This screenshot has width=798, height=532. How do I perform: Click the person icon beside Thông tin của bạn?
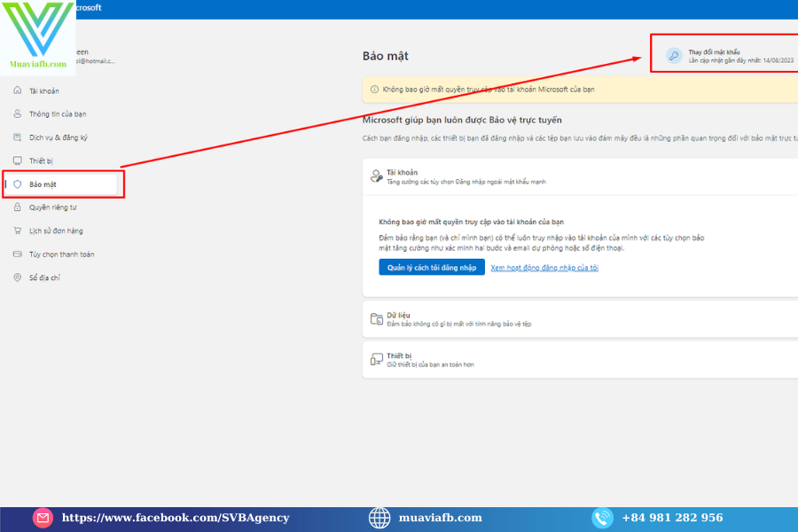tap(18, 113)
